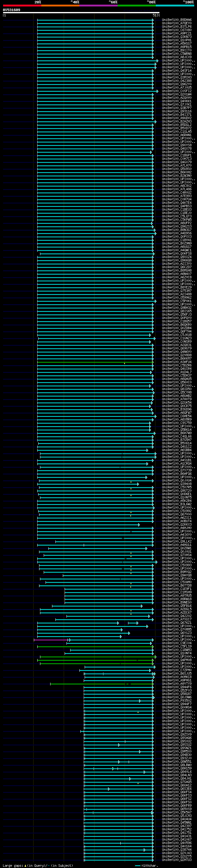The image size is (197, 868).
Task: Select hit label UniRef100_Q4SF14
Action: pos(176,71)
